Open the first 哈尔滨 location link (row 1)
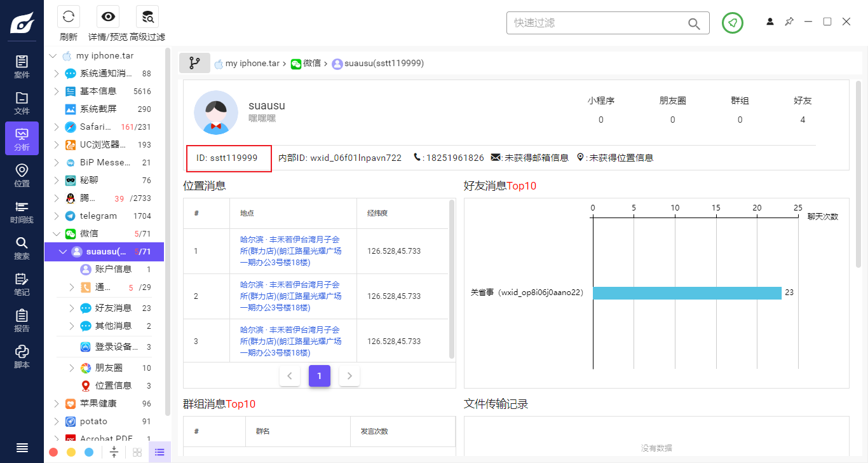The height and width of the screenshot is (463, 868). [x=290, y=251]
